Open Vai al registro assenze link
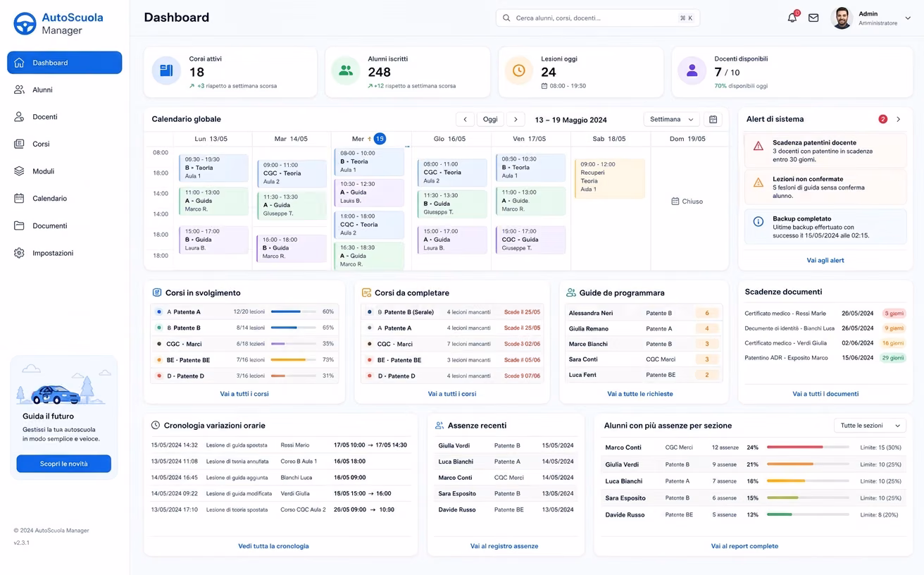Screen dimensions: 924x575 504,546
